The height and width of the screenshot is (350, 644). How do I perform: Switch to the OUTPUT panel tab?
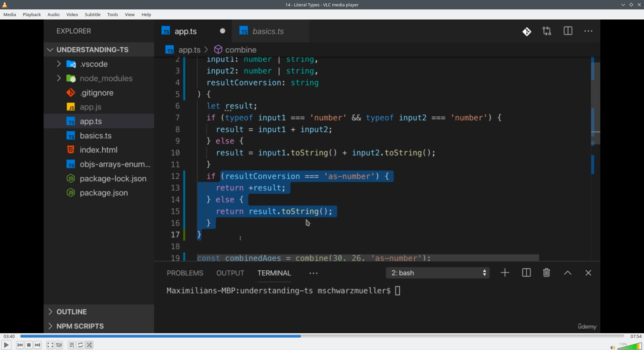tap(230, 273)
